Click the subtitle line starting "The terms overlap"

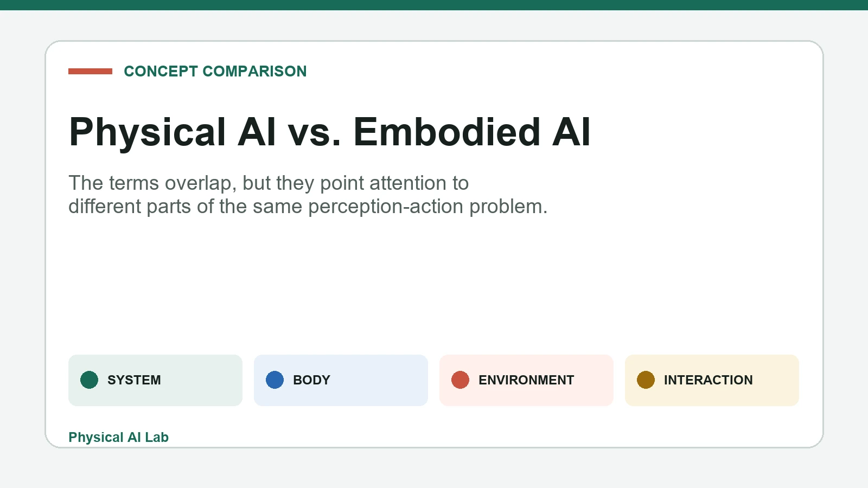(x=269, y=183)
